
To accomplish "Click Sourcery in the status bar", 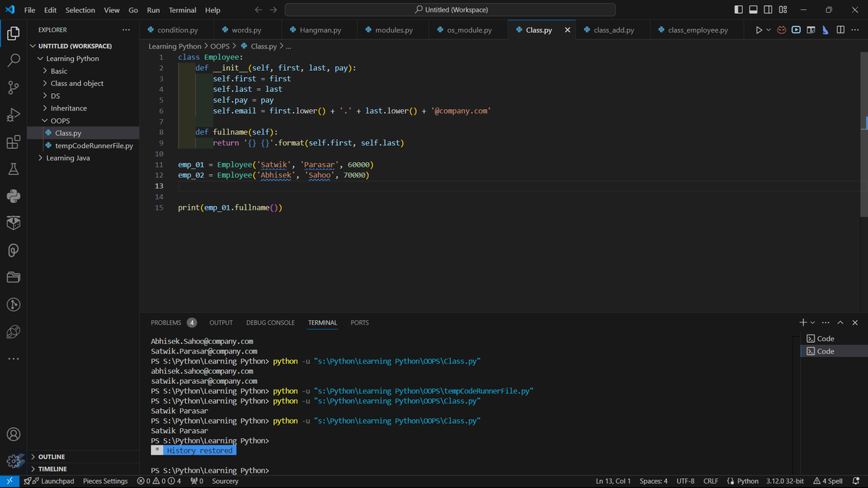I will pos(225,481).
